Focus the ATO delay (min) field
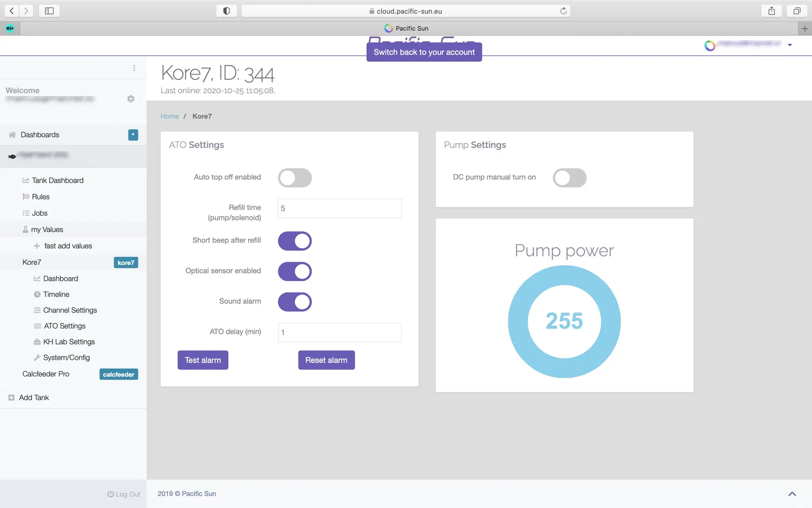Viewport: 812px width, 508px height. 340,333
